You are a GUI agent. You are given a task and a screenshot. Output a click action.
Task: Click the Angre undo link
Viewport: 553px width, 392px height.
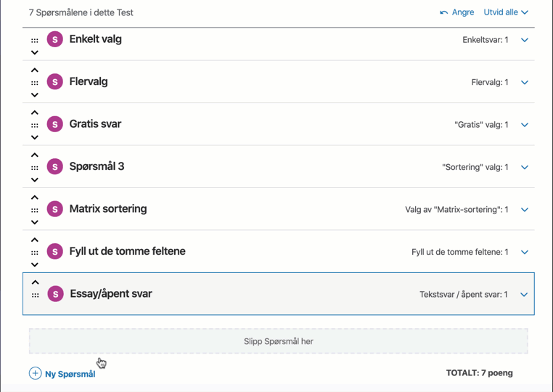click(462, 12)
